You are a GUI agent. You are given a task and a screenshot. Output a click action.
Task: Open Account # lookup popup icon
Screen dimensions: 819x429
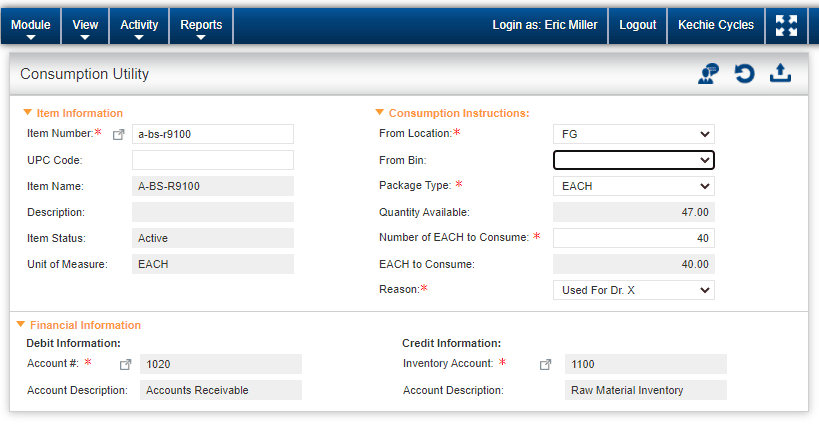[125, 365]
